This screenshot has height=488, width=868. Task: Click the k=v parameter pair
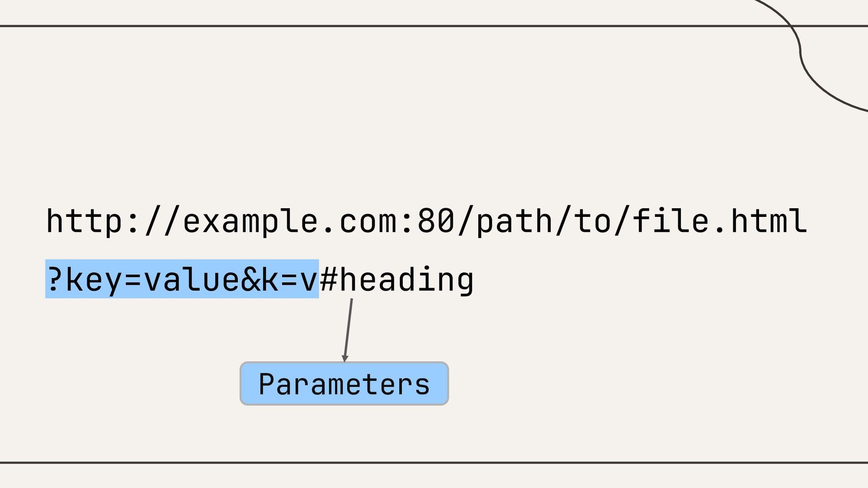click(289, 280)
